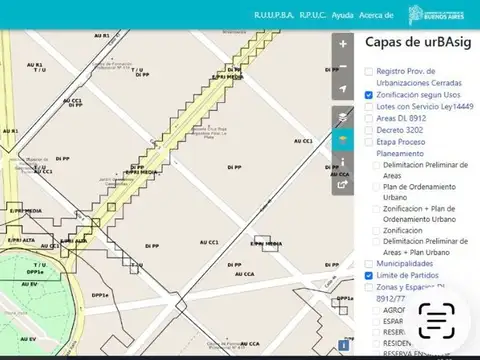Open the information 'i' map tool

pyautogui.click(x=343, y=162)
